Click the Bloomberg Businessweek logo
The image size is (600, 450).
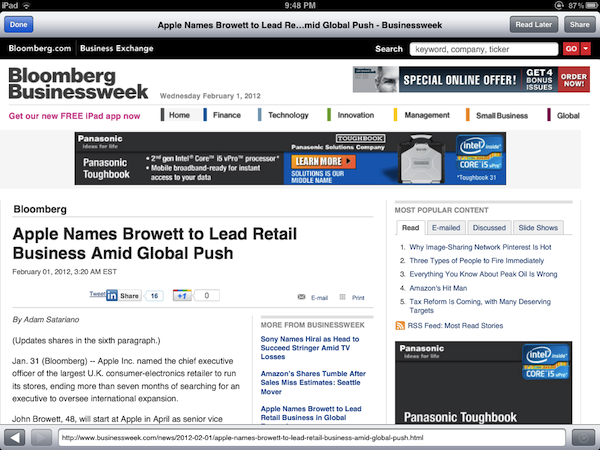click(78, 83)
